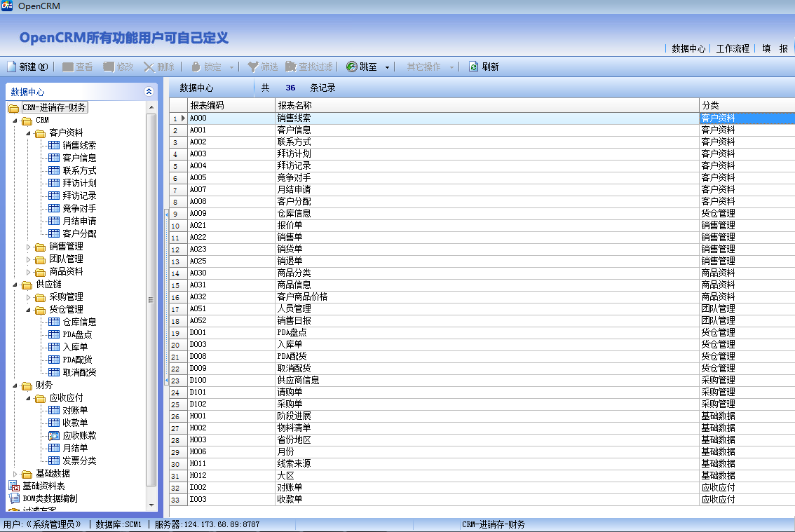Click the 刷新 refresh icon
Image resolution: width=795 pixels, height=532 pixels.
[473, 67]
